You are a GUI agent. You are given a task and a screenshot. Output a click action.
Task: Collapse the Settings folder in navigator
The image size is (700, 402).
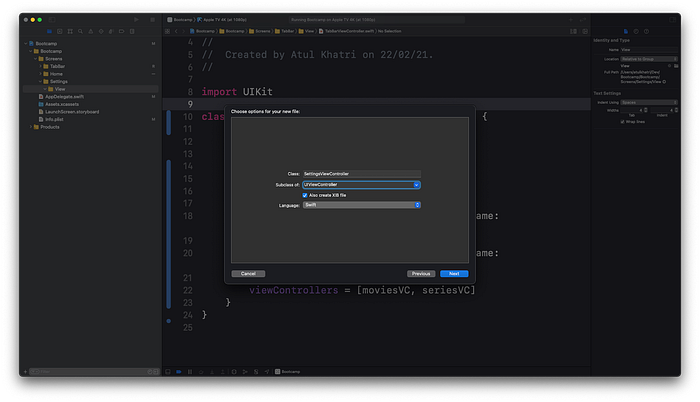coord(42,81)
